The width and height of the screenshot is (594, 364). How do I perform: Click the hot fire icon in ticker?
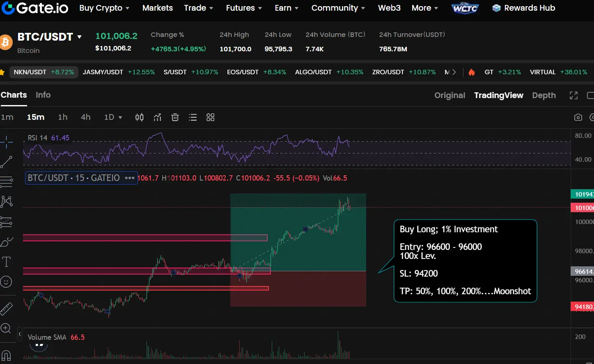pyautogui.click(x=472, y=72)
